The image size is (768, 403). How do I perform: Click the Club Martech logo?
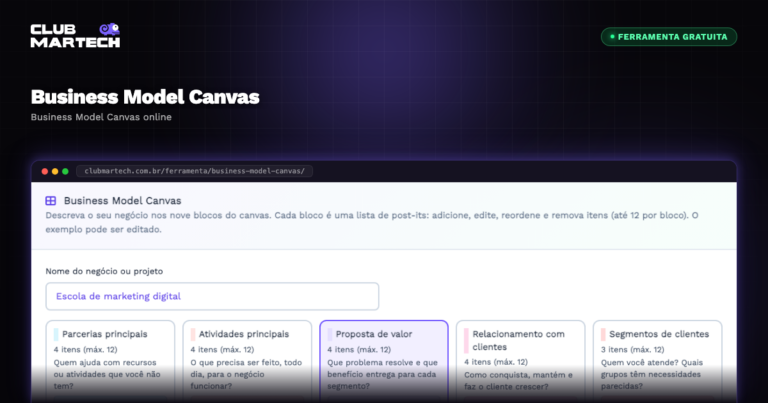pyautogui.click(x=75, y=35)
